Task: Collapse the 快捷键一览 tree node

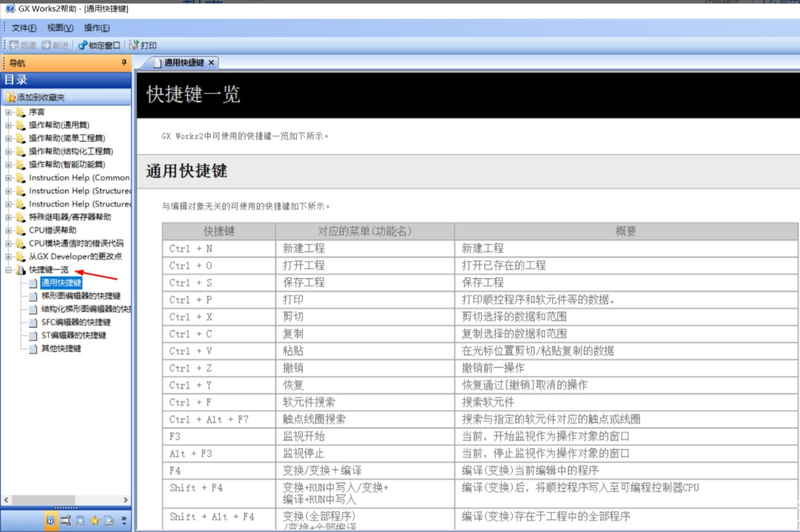Action: [x=9, y=270]
